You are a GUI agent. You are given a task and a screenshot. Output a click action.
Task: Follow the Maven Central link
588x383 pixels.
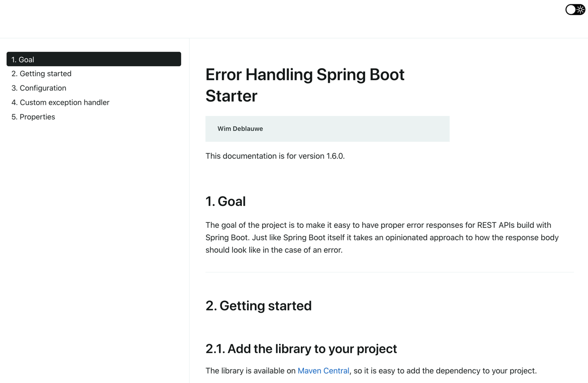point(323,371)
